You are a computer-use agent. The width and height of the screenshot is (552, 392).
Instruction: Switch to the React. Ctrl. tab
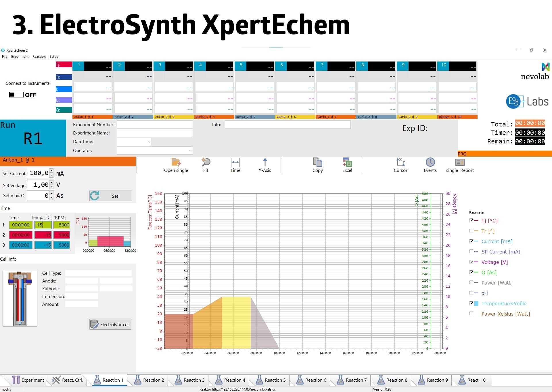[68, 380]
